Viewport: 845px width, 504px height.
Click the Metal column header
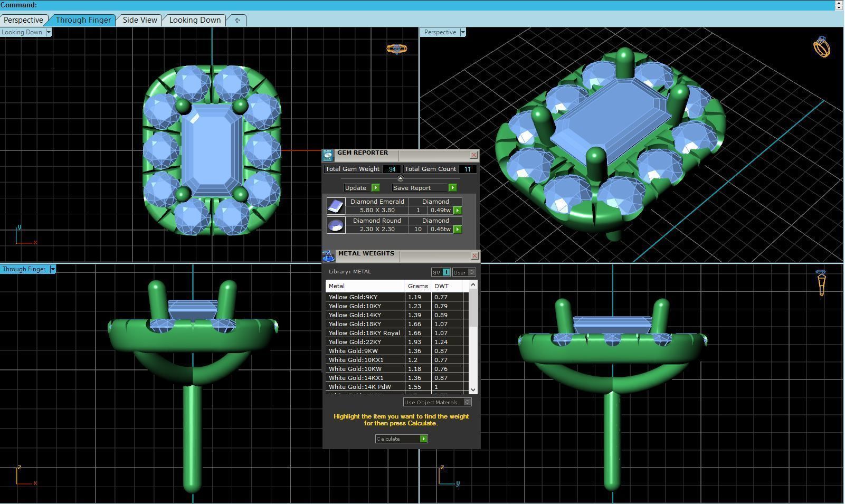pyautogui.click(x=365, y=286)
